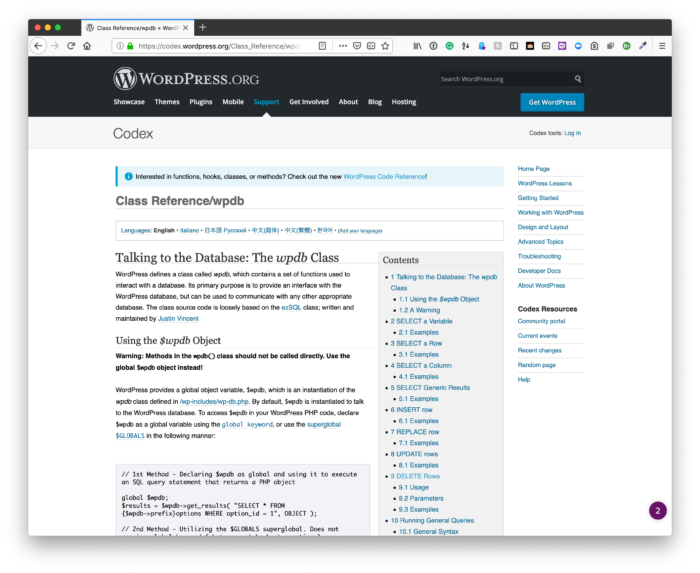Close the Class Reference/wpdb tab
Image resolution: width=700 pixels, height=573 pixels.
(185, 28)
